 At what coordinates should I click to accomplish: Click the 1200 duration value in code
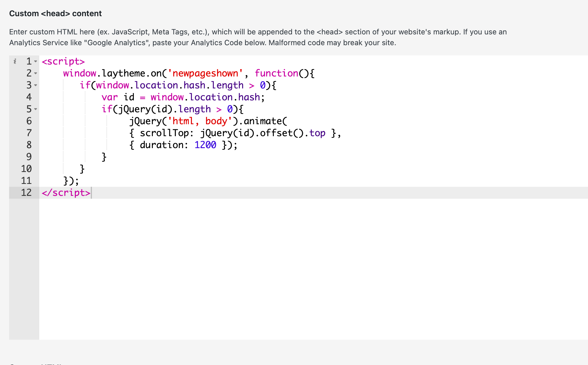point(205,145)
